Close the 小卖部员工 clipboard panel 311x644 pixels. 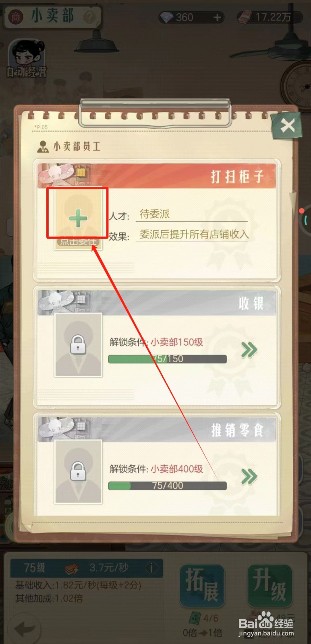click(288, 126)
